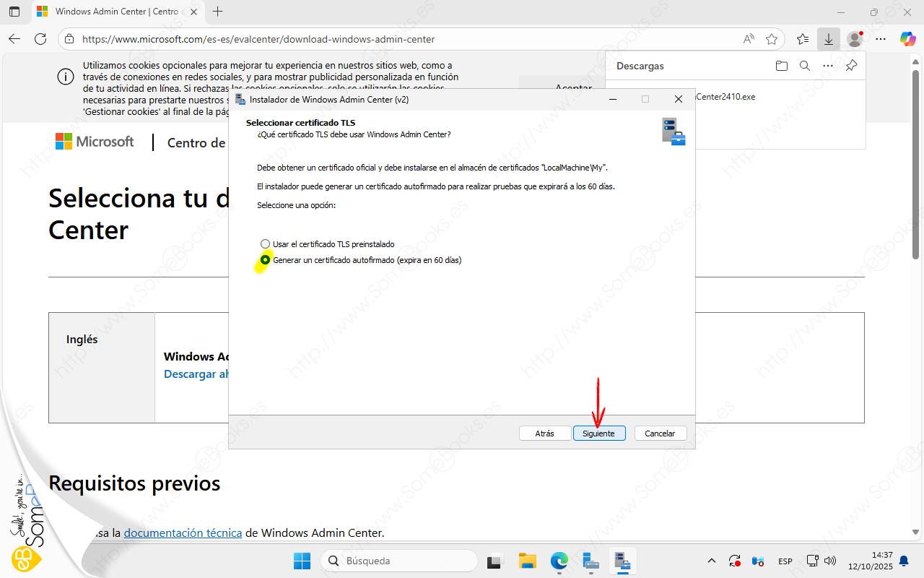Select 'Generar un certificado autofirmado' radio button
This screenshot has height=578, width=924.
pyautogui.click(x=266, y=260)
